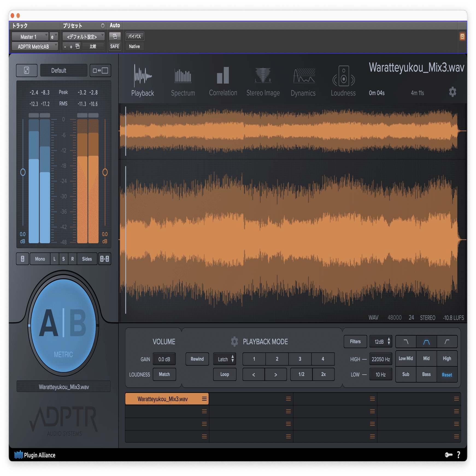Switch to the Spectrum view
Viewport: 476px width, 476px height.
pos(183,82)
